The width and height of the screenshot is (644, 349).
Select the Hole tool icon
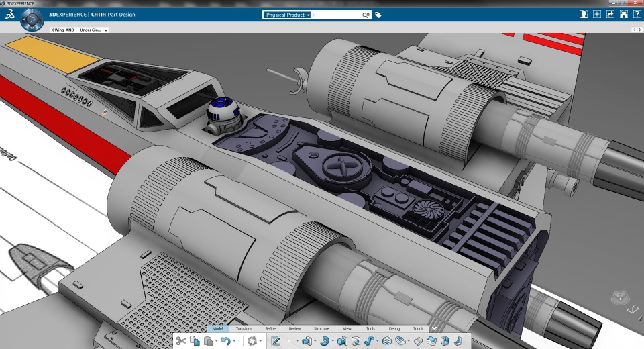[x=356, y=341]
